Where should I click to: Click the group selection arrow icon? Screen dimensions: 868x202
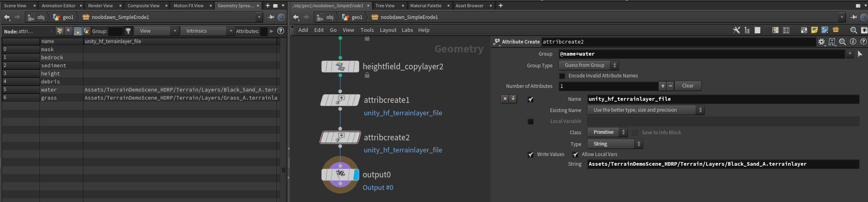(860, 54)
